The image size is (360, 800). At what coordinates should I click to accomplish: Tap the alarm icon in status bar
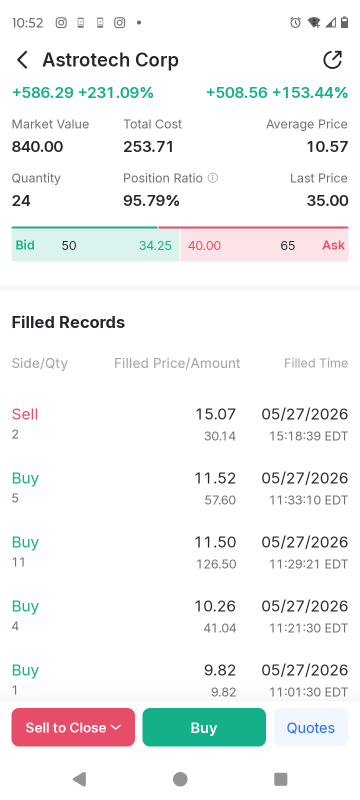coord(295,22)
